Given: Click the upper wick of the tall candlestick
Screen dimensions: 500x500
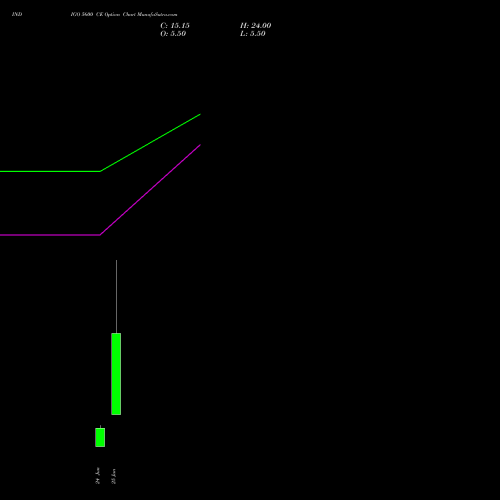Looking at the screenshot, I should 116,296.
